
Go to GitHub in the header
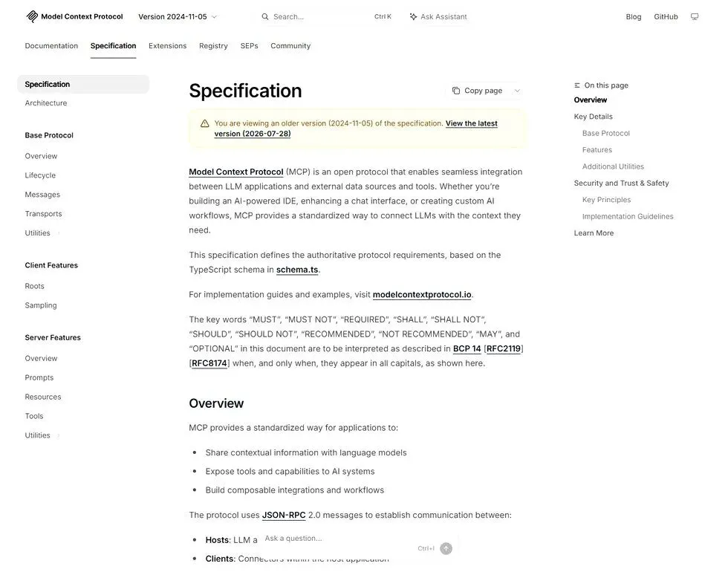coord(666,16)
